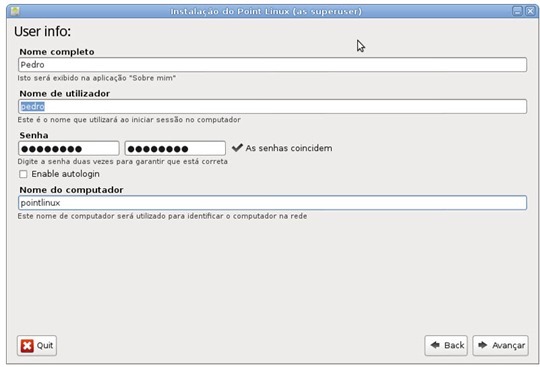This screenshot has height=367, width=540.
Task: Click the first Senha password field
Action: pyautogui.click(x=69, y=148)
